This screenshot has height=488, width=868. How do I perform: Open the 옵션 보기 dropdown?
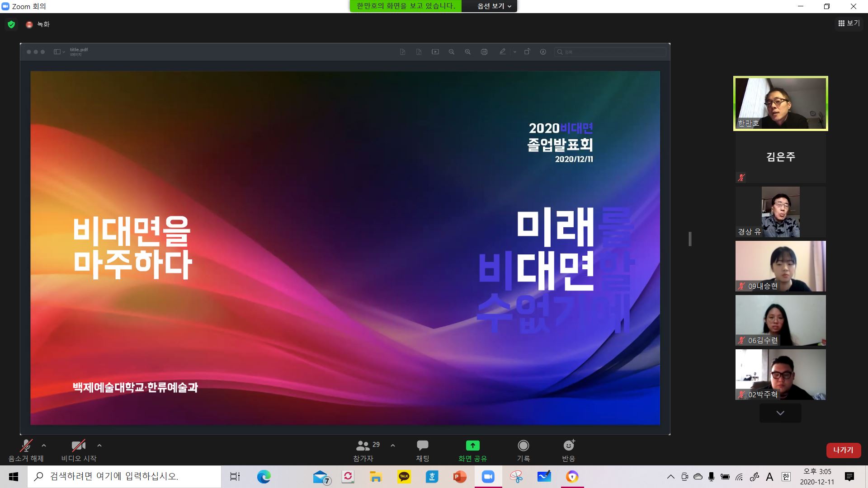[x=494, y=6]
